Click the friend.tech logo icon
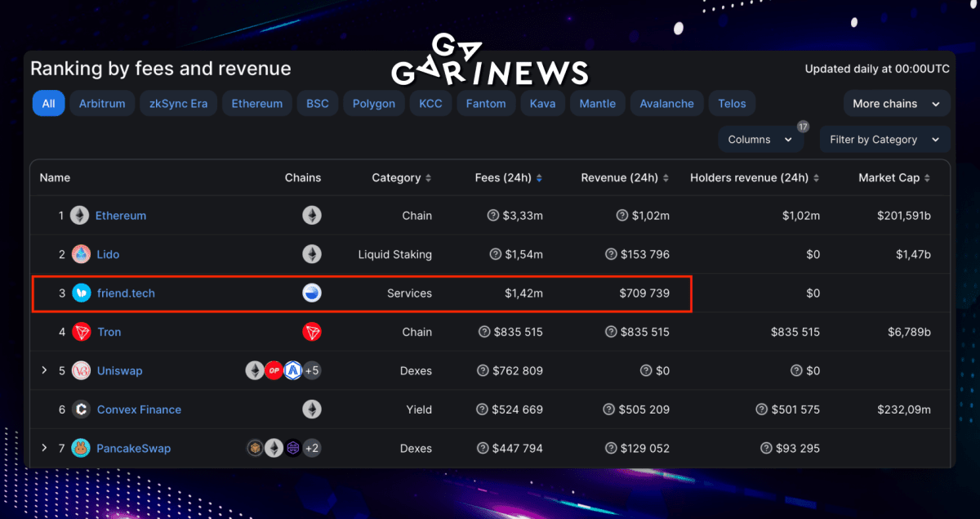Viewport: 980px width, 519px height. (81, 293)
